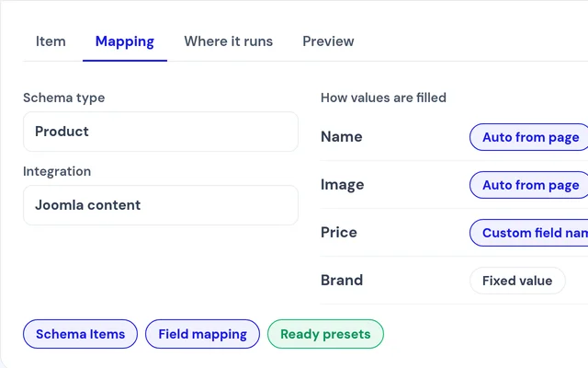Click the How values are filled heading
The width and height of the screenshot is (588, 368).
384,98
